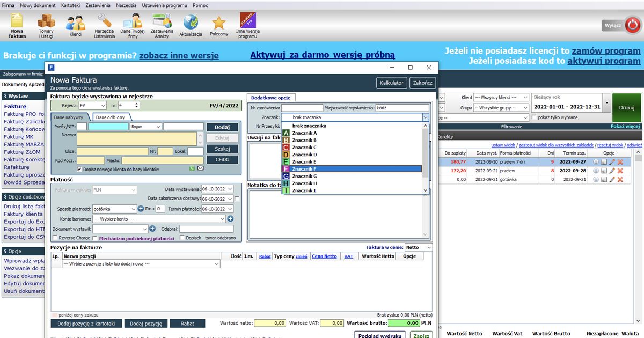
Task: Open Nowa Faktura from the main toolbar
Action: point(17,26)
